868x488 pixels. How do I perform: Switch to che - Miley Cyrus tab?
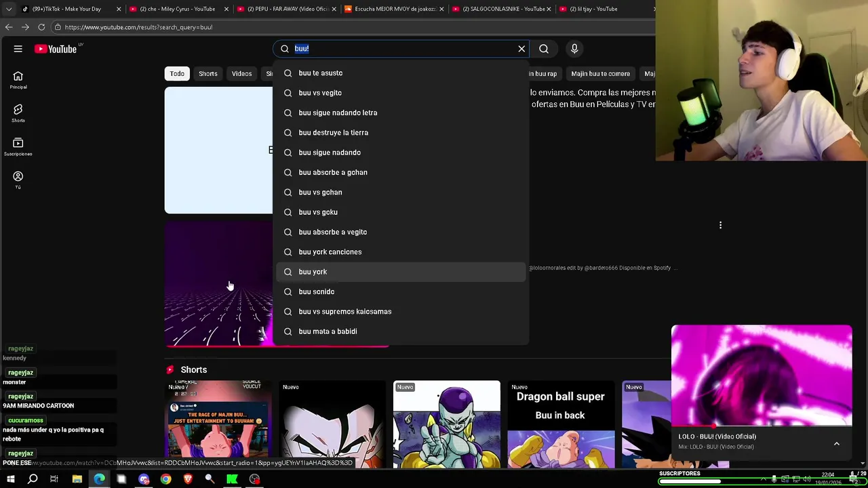(x=178, y=9)
